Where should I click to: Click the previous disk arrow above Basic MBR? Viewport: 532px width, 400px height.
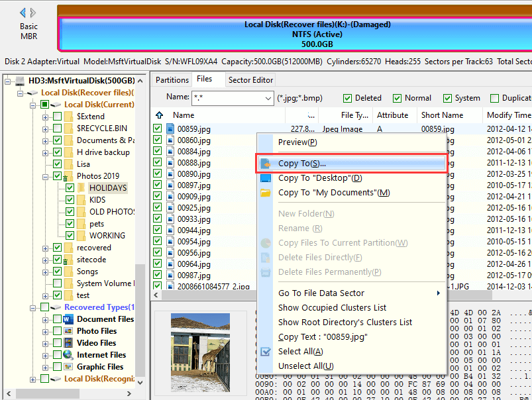pos(23,13)
